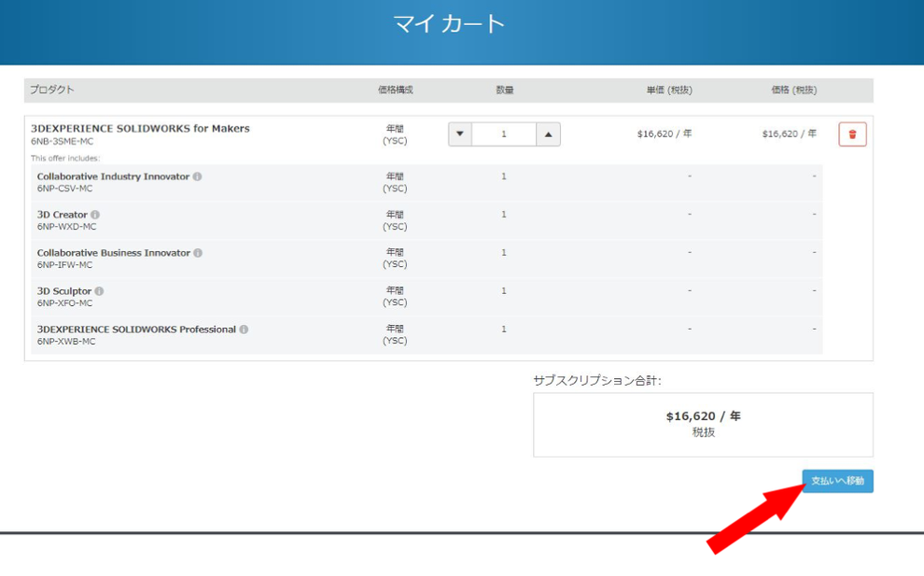Click the Collaborative Industry Innovator name
Image resolution: width=924 pixels, height=576 pixels.
113,176
